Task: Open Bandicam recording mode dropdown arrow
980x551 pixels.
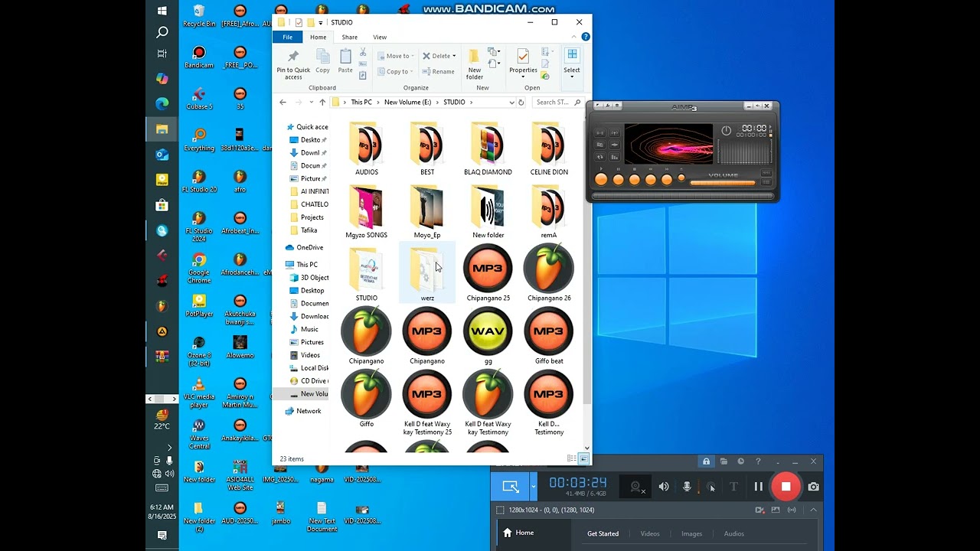Action: pos(533,486)
